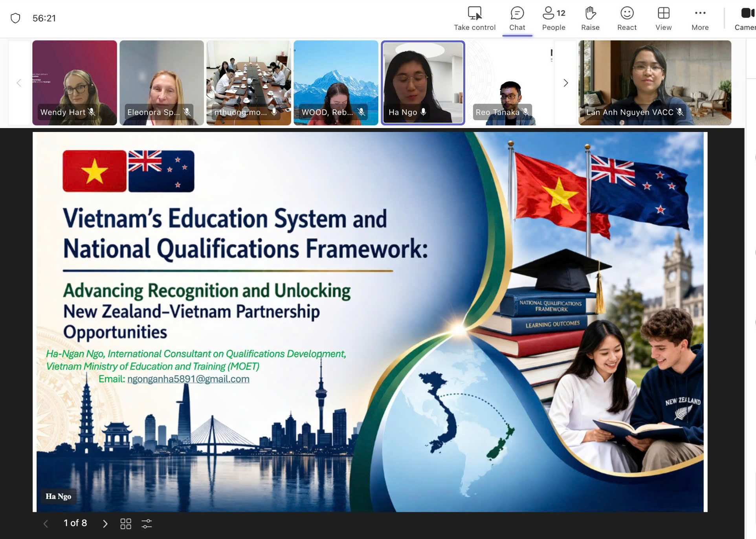Click the shield security icon
This screenshot has width=756, height=539.
click(x=15, y=18)
